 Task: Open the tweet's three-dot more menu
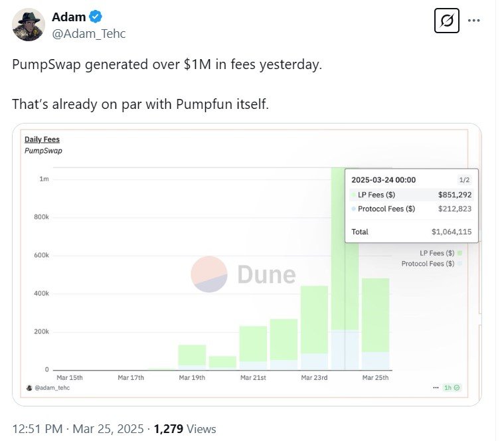click(x=473, y=21)
